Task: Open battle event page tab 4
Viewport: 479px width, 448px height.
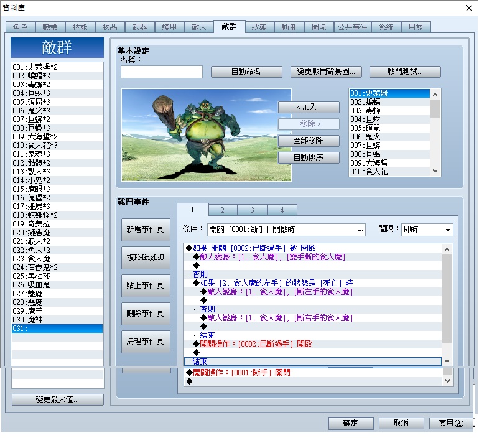Action: [282, 210]
